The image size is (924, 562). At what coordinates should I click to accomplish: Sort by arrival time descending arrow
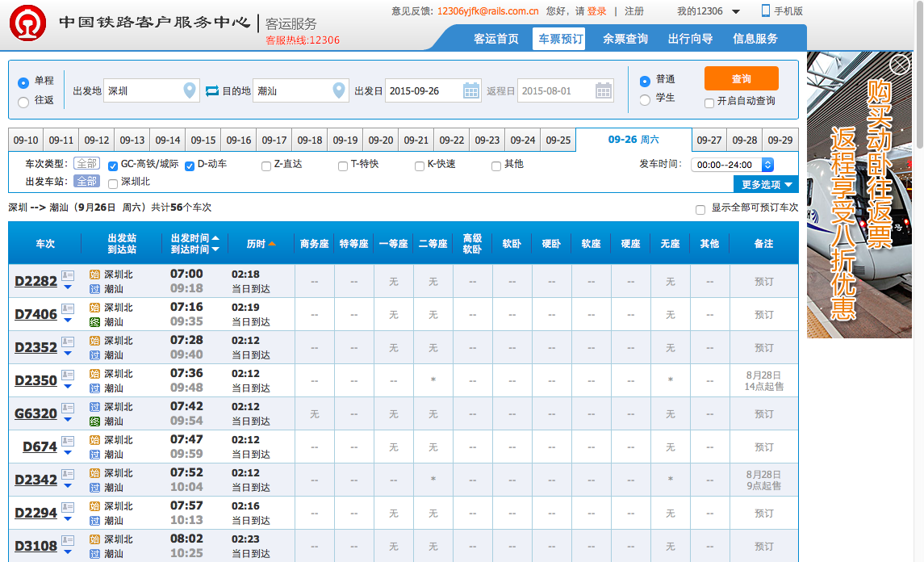point(215,250)
